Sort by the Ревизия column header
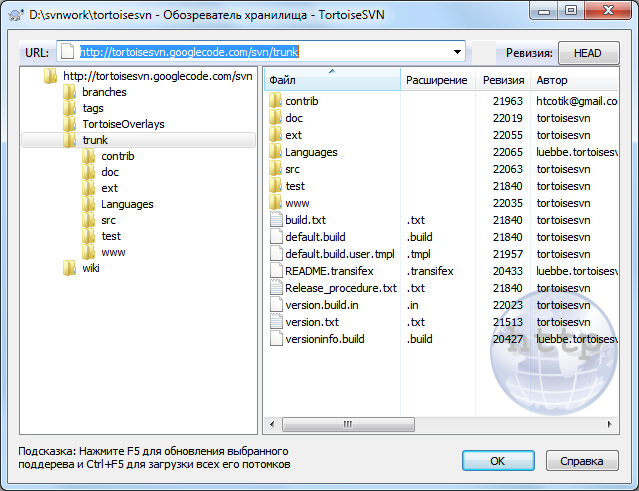Screen dimensions: 639x491 click(x=503, y=80)
